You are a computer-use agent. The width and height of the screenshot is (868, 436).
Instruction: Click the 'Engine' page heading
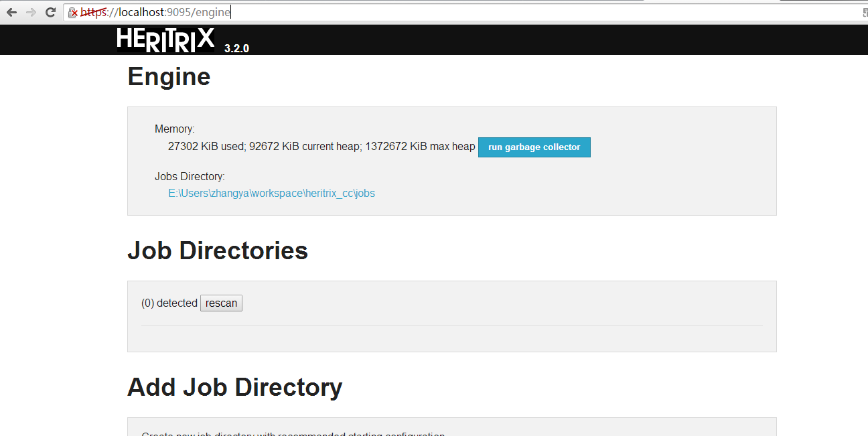coord(169,76)
